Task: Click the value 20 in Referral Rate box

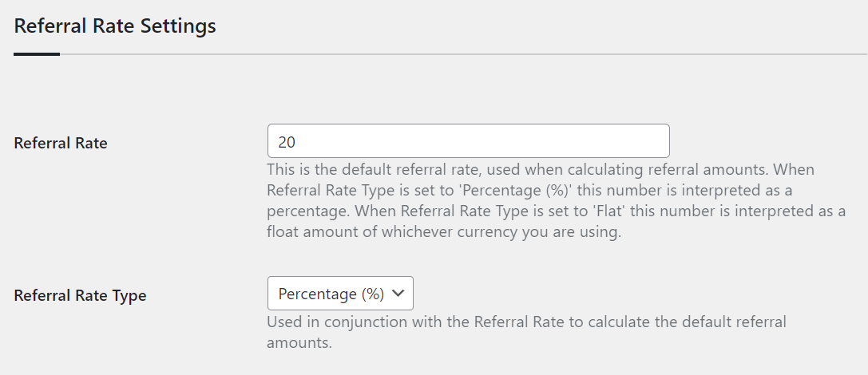Action: point(287,142)
